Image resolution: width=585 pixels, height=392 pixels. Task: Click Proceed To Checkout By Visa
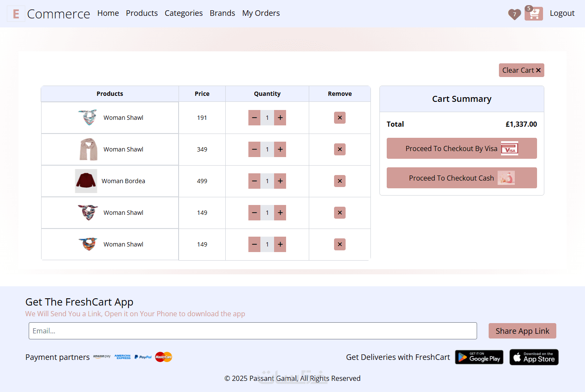click(462, 148)
